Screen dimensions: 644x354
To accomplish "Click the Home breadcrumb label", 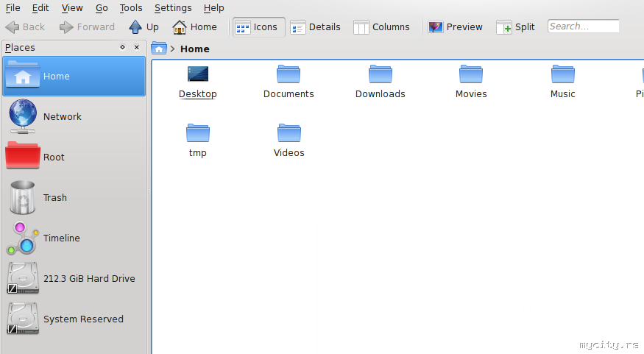I will 195,49.
